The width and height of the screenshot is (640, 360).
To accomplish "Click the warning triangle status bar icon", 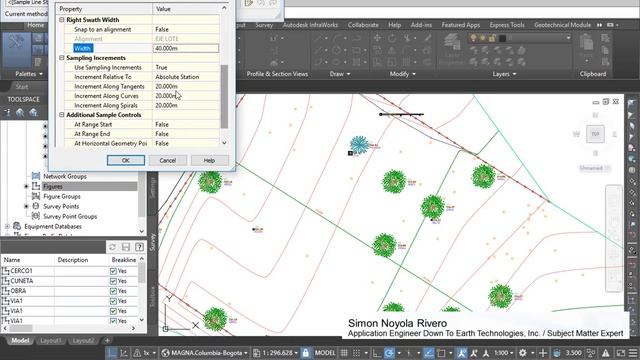I will tap(606, 353).
